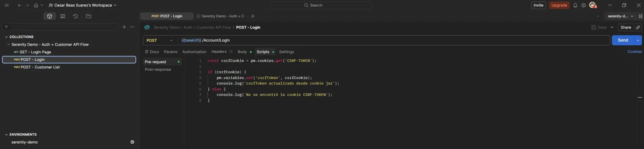Send the request
This screenshot has height=149, width=644.
tap(623, 40)
